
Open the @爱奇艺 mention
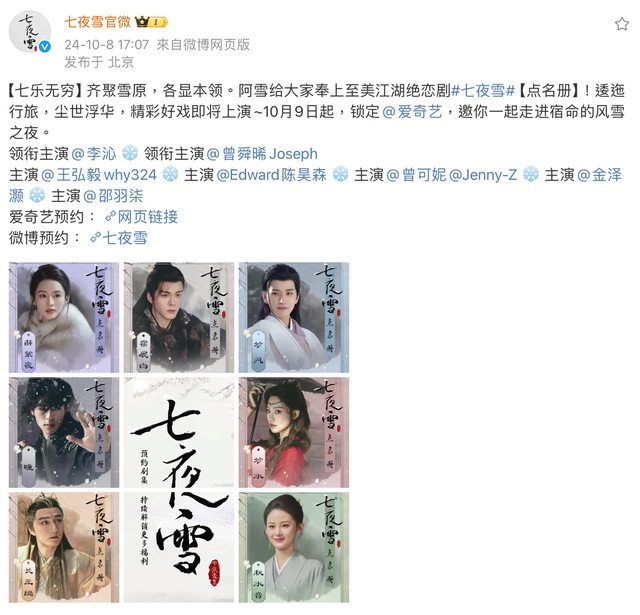(412, 111)
